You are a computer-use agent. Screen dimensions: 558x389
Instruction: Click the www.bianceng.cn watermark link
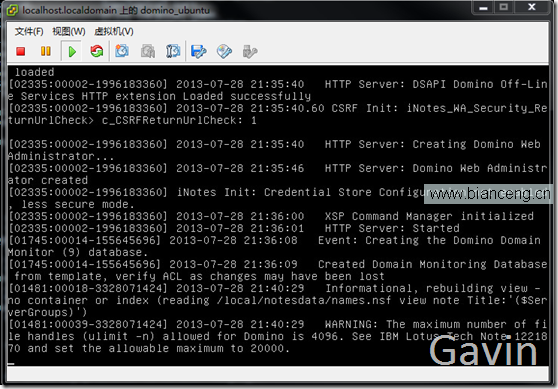tap(489, 194)
